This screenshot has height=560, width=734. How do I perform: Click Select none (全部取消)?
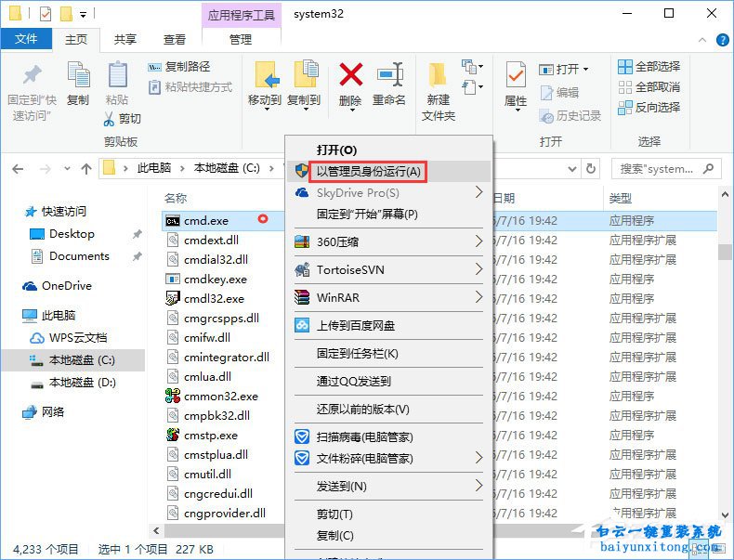pyautogui.click(x=649, y=87)
